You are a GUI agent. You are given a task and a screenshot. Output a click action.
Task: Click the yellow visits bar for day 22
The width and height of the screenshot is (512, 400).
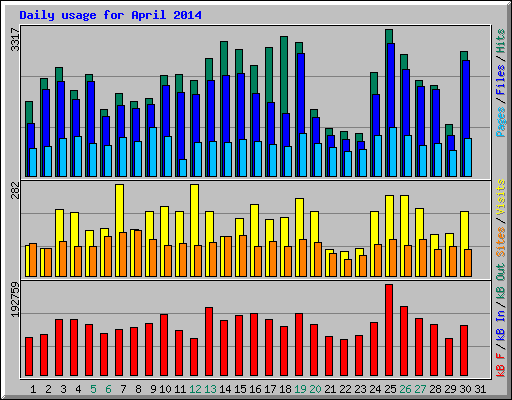[344, 256]
